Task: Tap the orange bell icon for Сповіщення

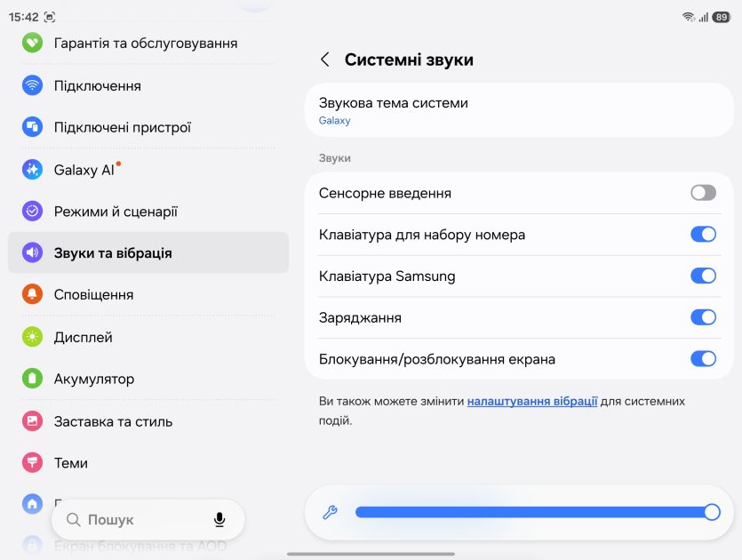Action: pos(32,294)
